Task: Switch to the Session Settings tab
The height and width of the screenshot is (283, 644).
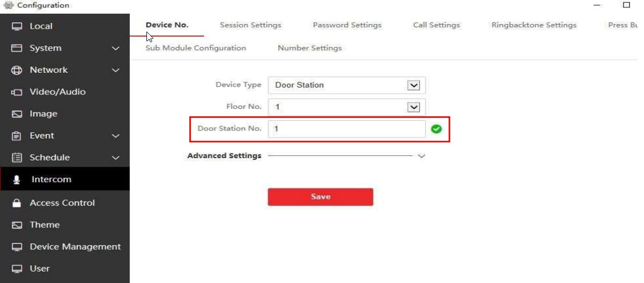Action: 251,25
